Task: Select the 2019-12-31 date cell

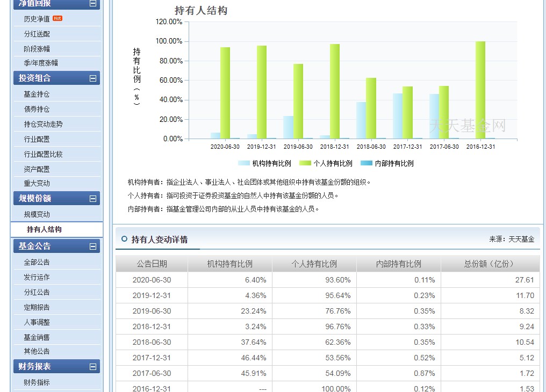Action: [x=152, y=296]
